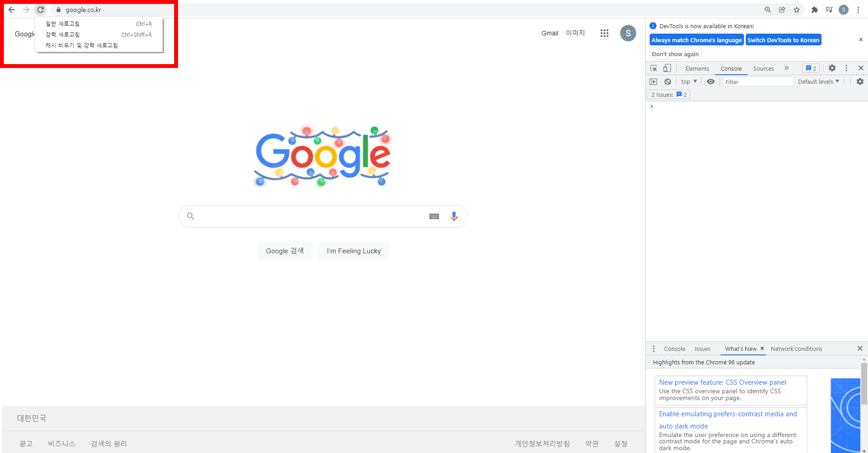Select 일반 새로고침 menu item
This screenshot has width=868, height=453.
pyautogui.click(x=99, y=24)
